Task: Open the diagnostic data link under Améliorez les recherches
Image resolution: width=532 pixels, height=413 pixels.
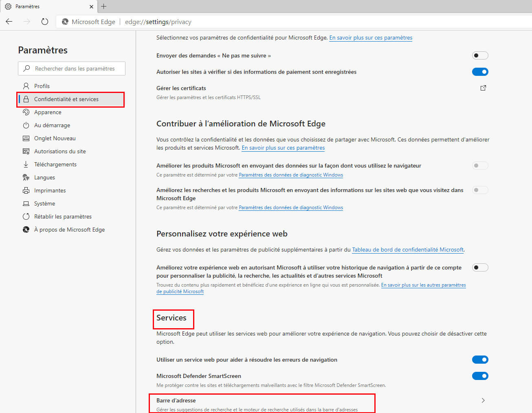Action: [x=291, y=208]
